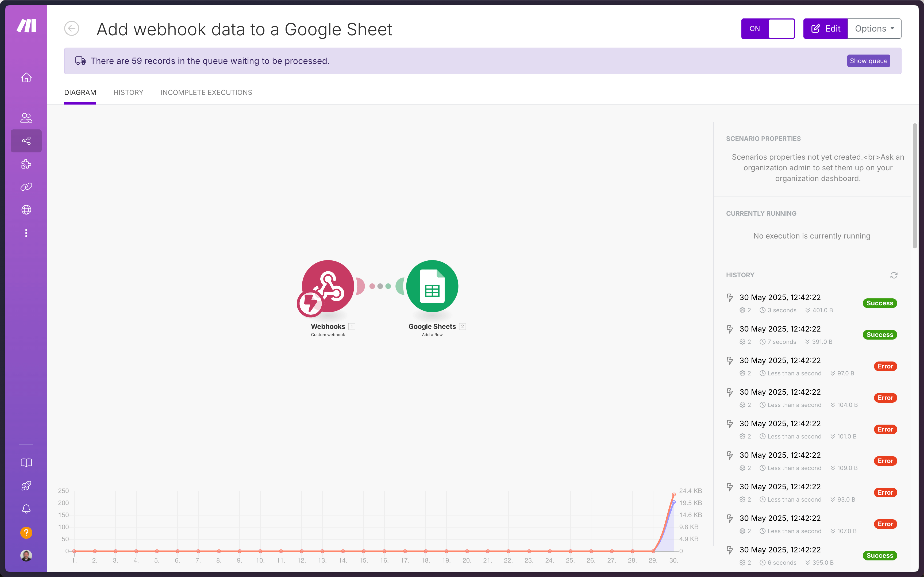Click the Show queue button
Viewport: 924px width, 577px height.
click(868, 61)
